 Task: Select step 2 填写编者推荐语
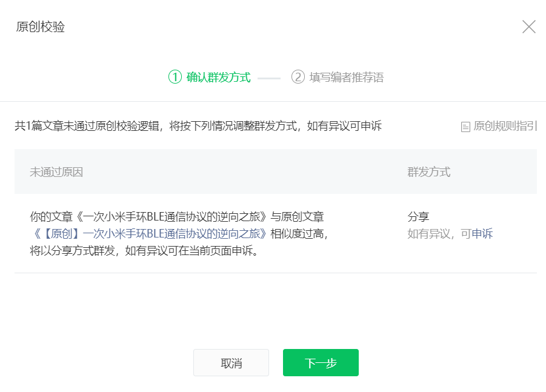click(338, 77)
